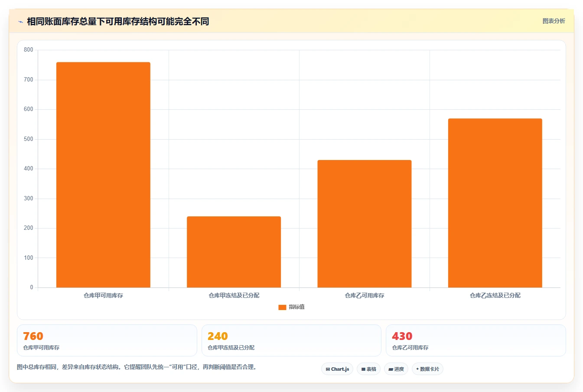
Task: Click the 仓库乙可用库存 bar in chart
Action: pos(365,224)
